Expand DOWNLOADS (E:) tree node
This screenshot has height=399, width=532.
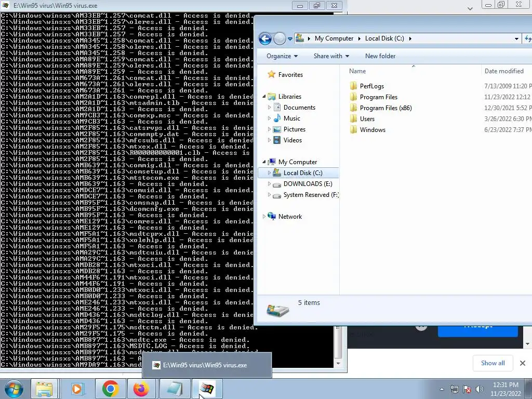pyautogui.click(x=269, y=183)
